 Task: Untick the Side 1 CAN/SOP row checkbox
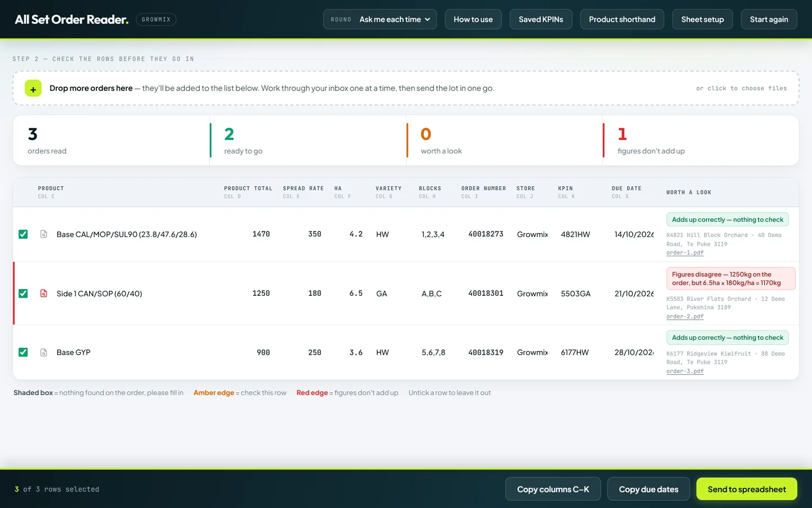[x=23, y=294]
